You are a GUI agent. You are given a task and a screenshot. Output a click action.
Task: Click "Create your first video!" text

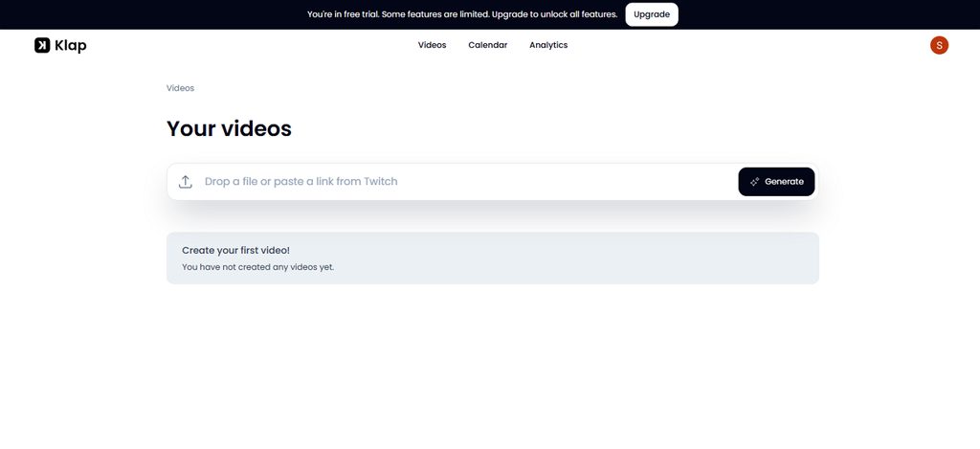point(235,250)
